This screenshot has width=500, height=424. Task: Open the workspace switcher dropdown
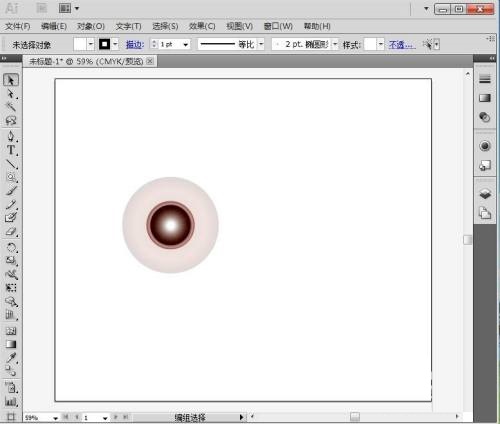426,9
